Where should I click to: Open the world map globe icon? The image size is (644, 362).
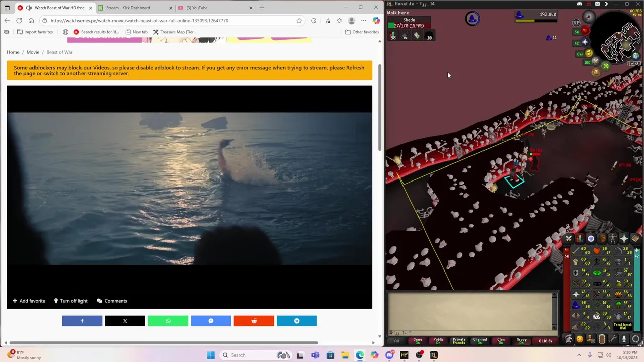coord(635,56)
